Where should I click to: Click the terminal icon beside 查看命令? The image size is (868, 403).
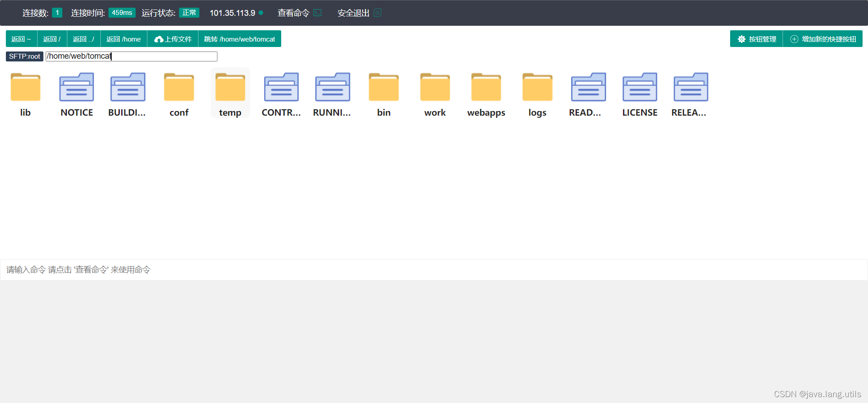[x=317, y=13]
